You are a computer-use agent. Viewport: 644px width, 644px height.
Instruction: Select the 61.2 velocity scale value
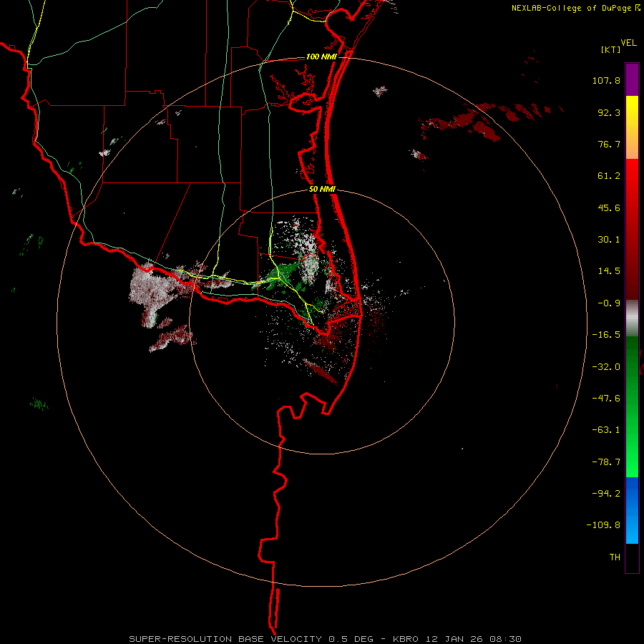(x=609, y=176)
